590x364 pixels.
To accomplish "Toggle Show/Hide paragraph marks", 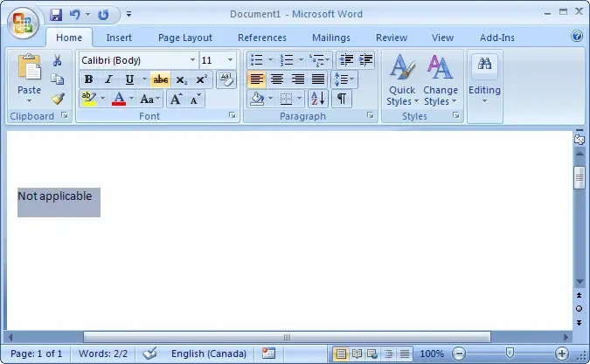I will click(341, 99).
